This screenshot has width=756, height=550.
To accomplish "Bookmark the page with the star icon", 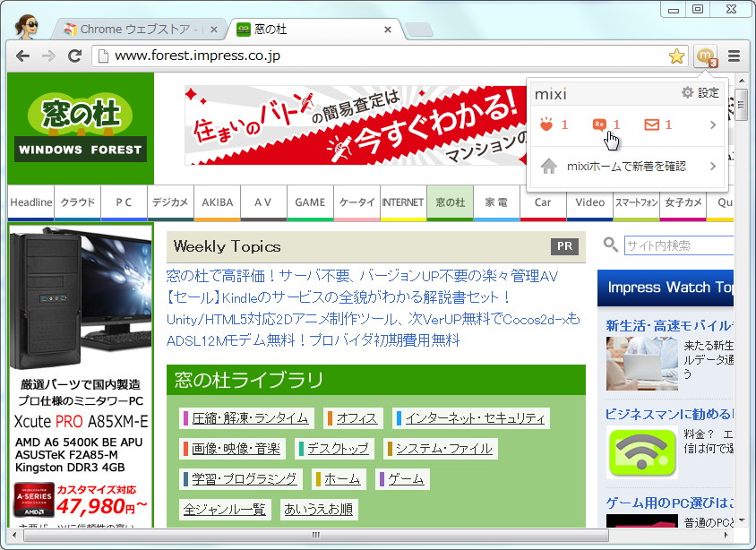I will pyautogui.click(x=676, y=56).
